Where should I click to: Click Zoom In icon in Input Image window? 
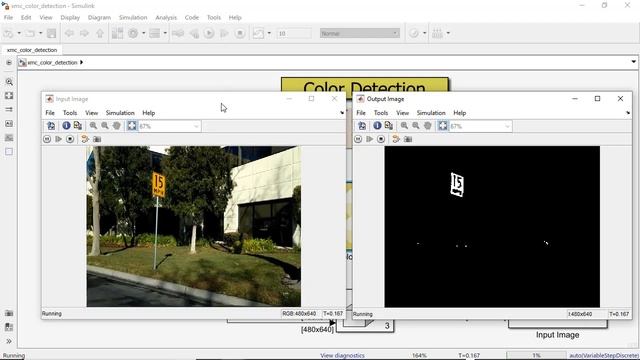[93, 126]
